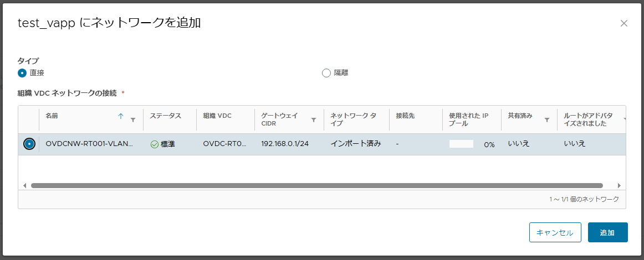Click the 標準 status text
Viewport: 644px width, 260px height.
pos(168,144)
